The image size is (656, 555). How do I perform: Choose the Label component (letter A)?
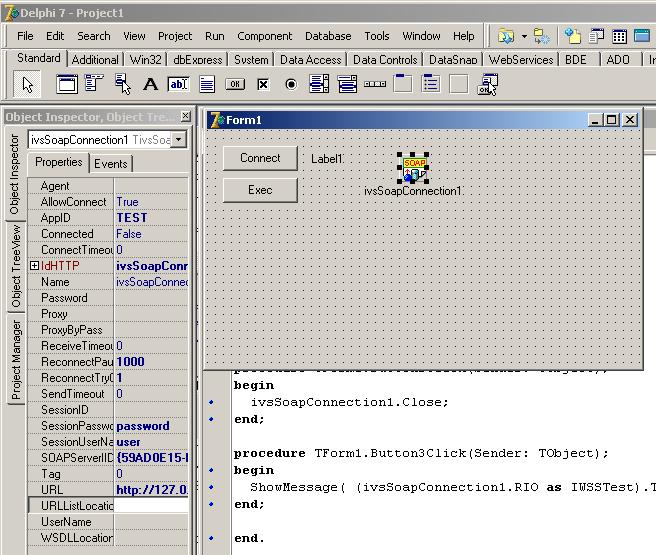[x=150, y=85]
